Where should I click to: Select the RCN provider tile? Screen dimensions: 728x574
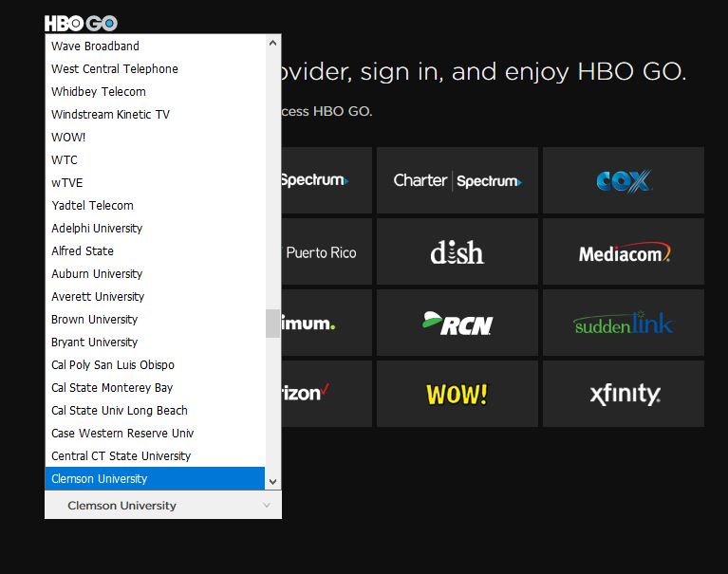point(457,323)
